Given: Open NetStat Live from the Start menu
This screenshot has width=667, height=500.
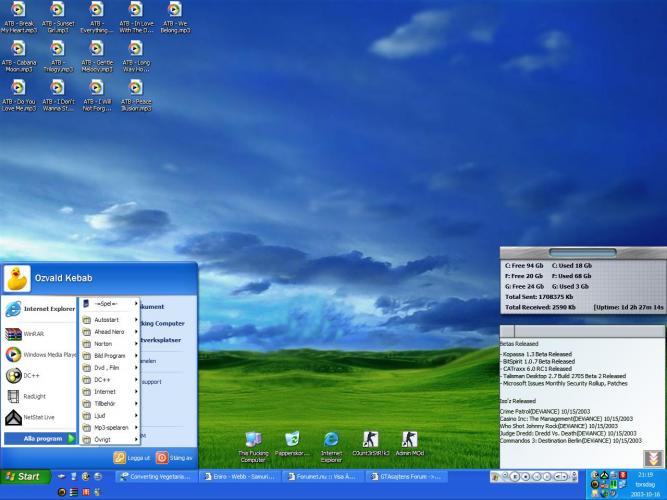Looking at the screenshot, I should pos(36,419).
